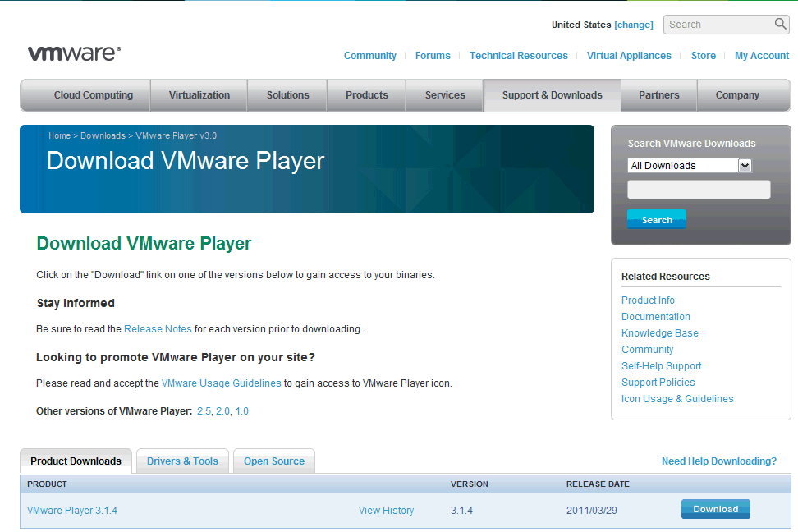
Task: Open the Cloud Computing menu
Action: [93, 95]
